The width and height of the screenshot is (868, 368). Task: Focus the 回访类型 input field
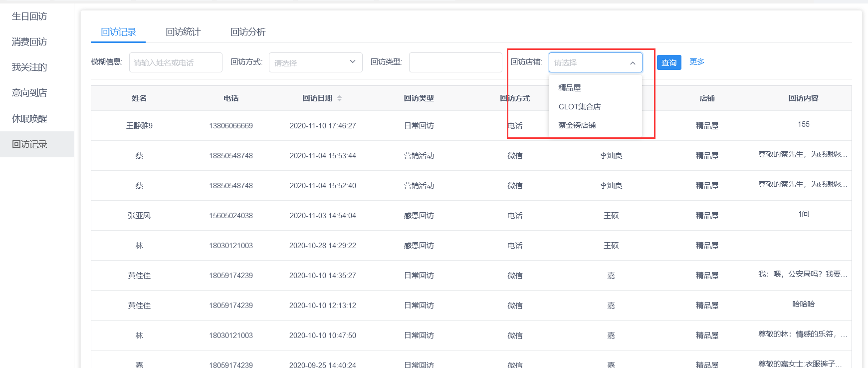[x=455, y=62]
